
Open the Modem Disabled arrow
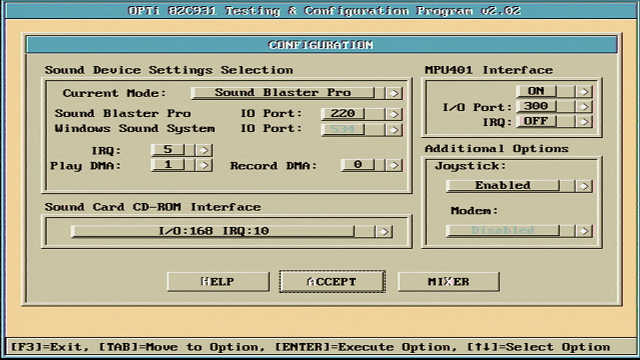584,231
